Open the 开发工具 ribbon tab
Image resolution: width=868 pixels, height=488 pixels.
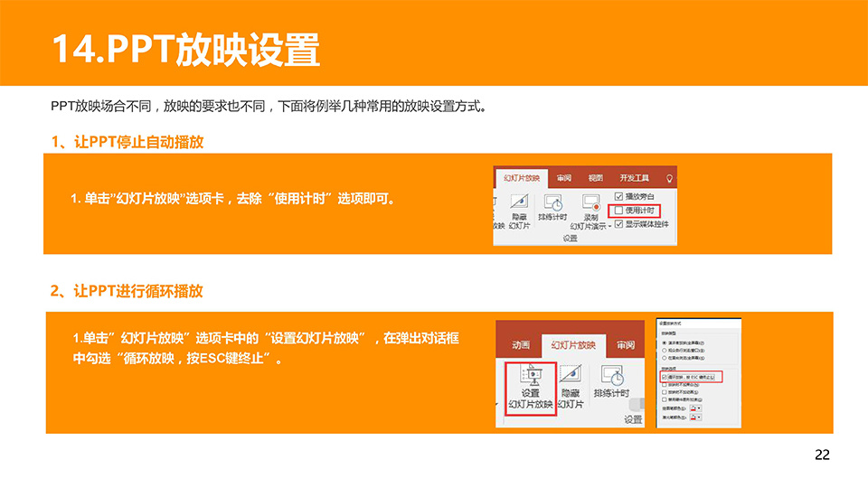tap(635, 178)
